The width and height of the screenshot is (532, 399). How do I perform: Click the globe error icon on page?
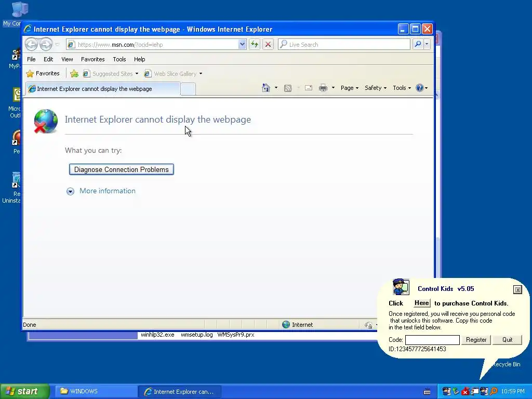tap(46, 121)
